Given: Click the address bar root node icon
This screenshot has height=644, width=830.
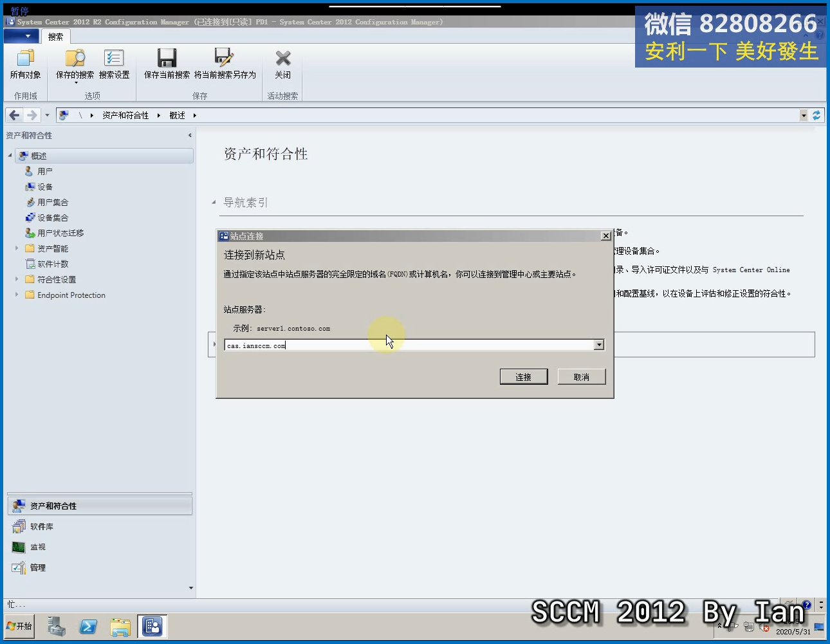Looking at the screenshot, I should (x=64, y=115).
